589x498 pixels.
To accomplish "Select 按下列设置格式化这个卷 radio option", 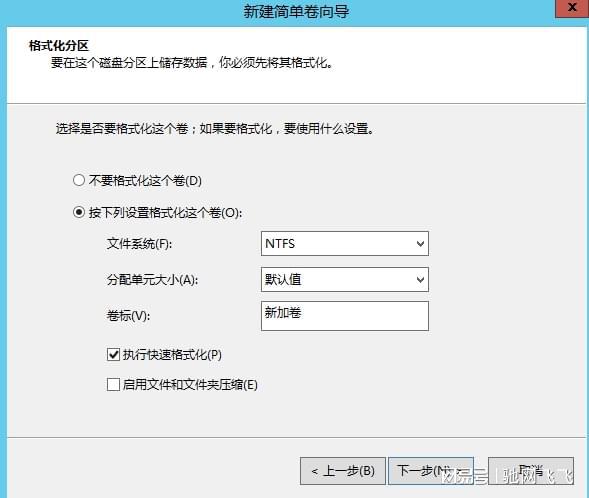I will (x=79, y=213).
